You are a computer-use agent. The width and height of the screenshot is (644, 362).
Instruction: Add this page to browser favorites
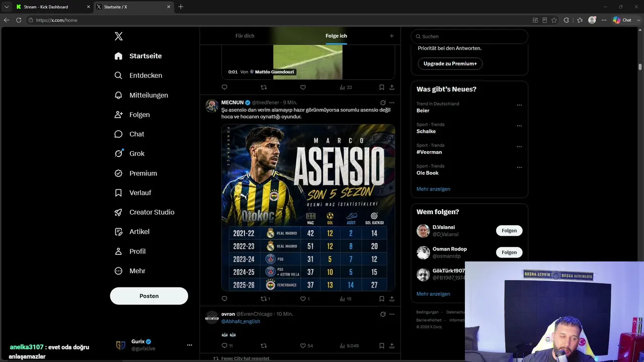click(554, 20)
